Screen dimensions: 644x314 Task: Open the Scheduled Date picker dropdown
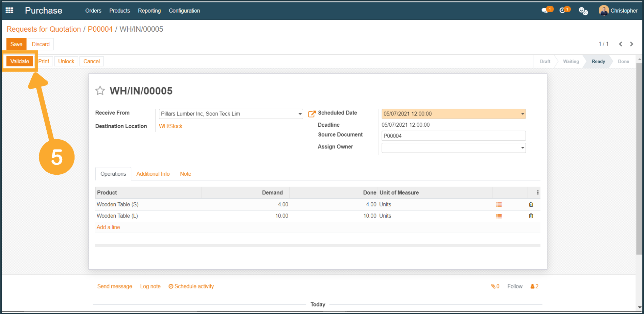[x=522, y=114]
